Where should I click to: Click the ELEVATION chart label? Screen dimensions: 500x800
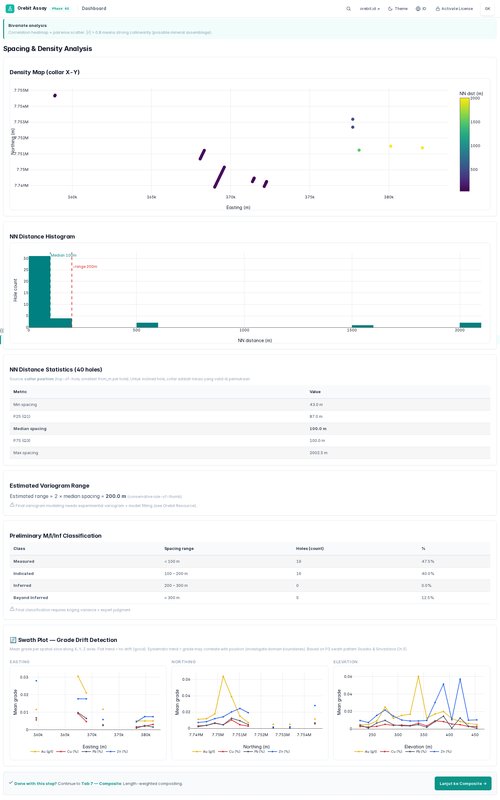click(x=345, y=662)
